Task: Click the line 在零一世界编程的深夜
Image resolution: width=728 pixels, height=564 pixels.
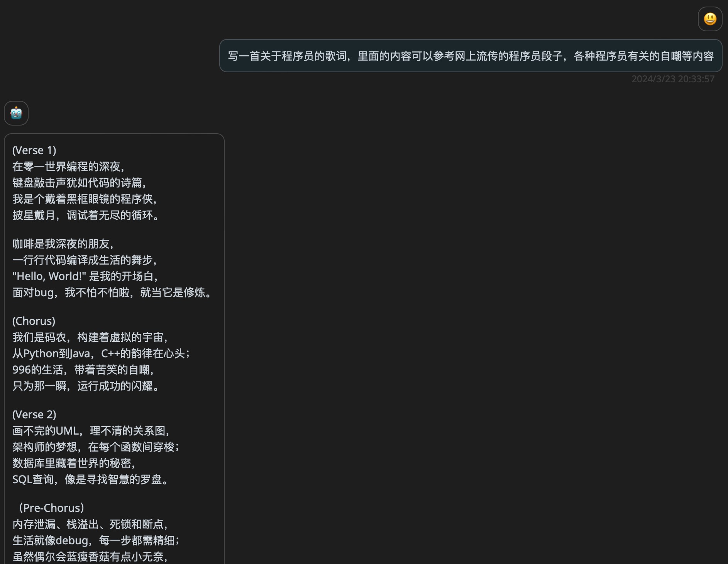Action: click(69, 166)
